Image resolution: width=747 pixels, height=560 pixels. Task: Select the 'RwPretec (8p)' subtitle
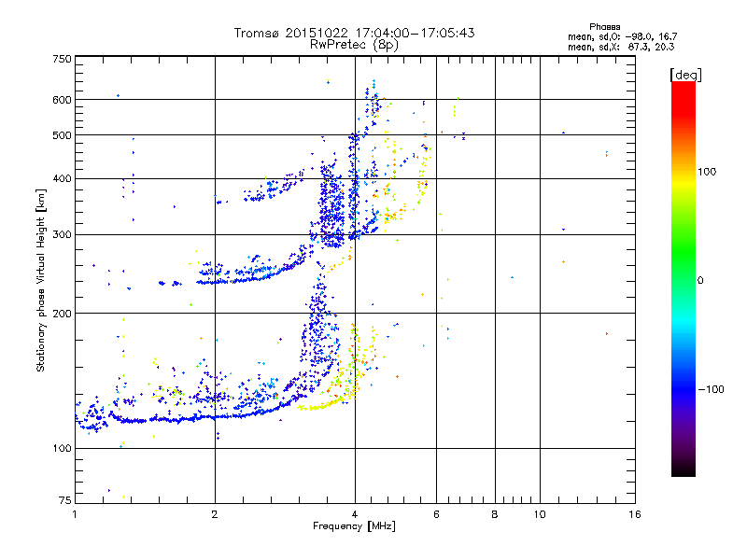tap(354, 45)
